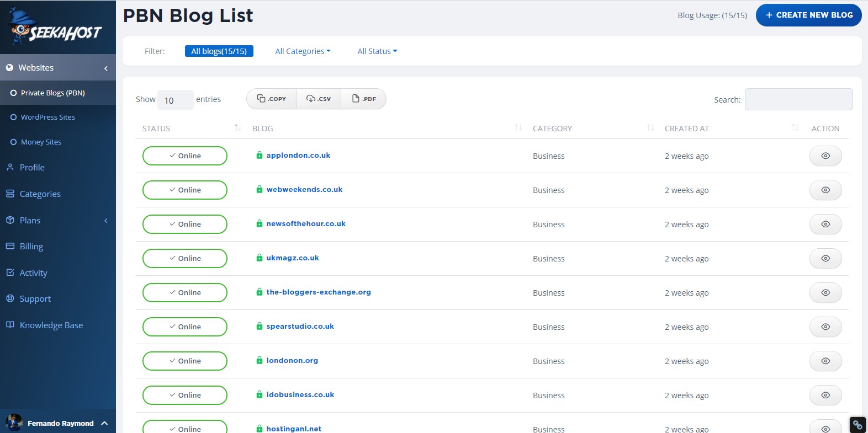Screen dimensions: 868x433
Task: Focus the Search input field
Action: click(798, 99)
